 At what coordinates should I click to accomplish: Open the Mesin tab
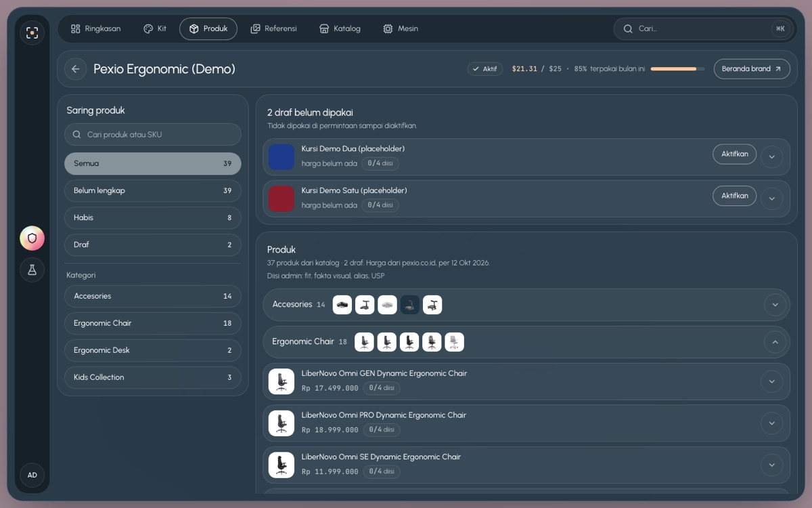pyautogui.click(x=401, y=28)
